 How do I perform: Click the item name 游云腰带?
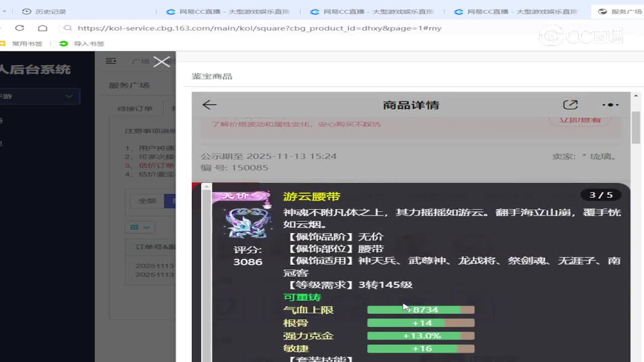(312, 197)
